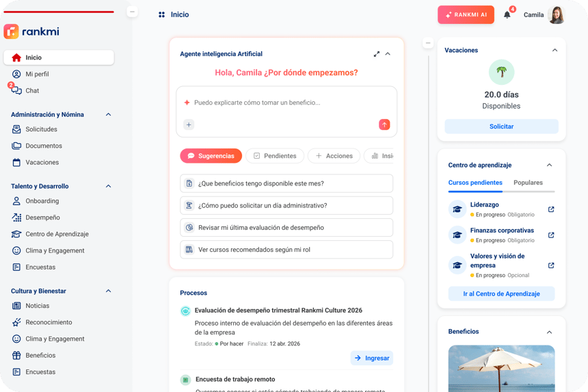
Task: Click the 20.0 días available text
Action: (501, 94)
